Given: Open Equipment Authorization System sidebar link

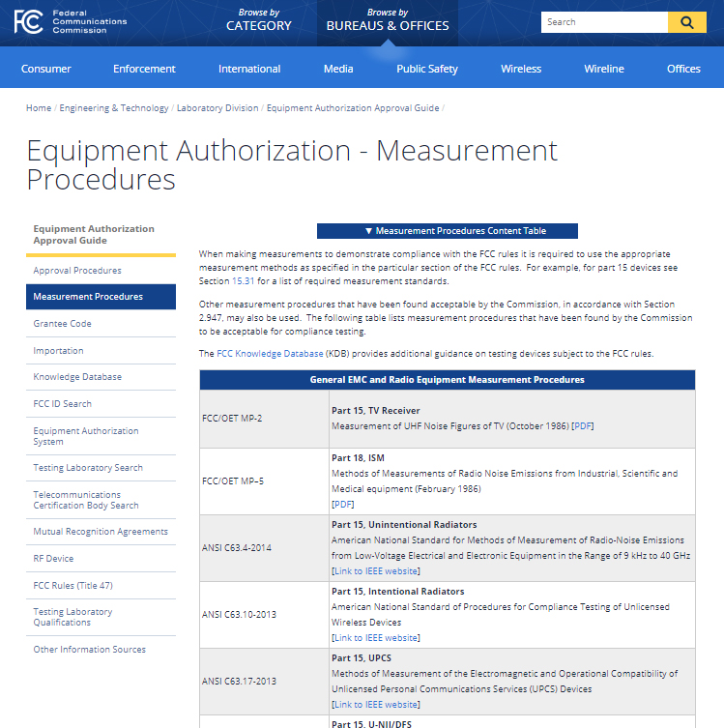Looking at the screenshot, I should tap(86, 436).
